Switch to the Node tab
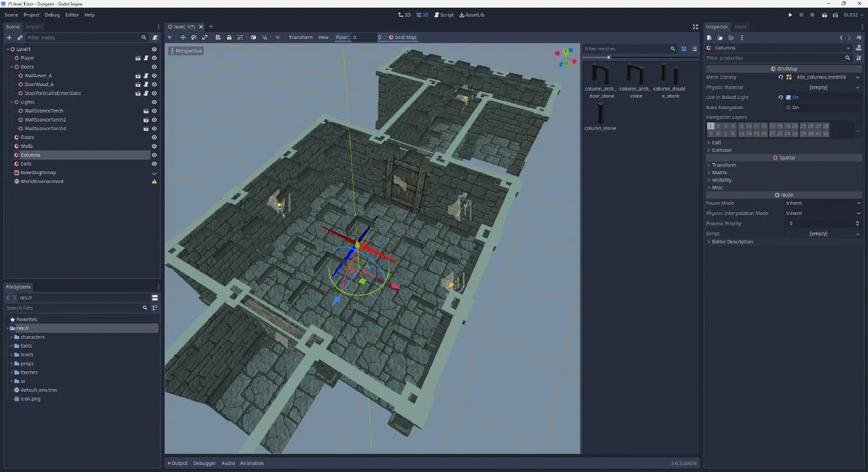The image size is (868, 472). point(741,27)
